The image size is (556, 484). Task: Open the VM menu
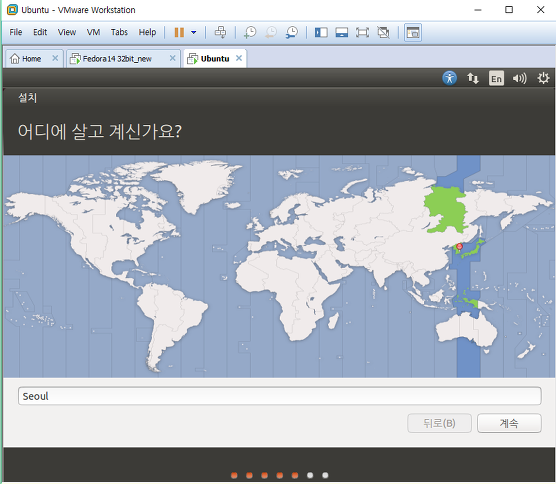[x=93, y=32]
